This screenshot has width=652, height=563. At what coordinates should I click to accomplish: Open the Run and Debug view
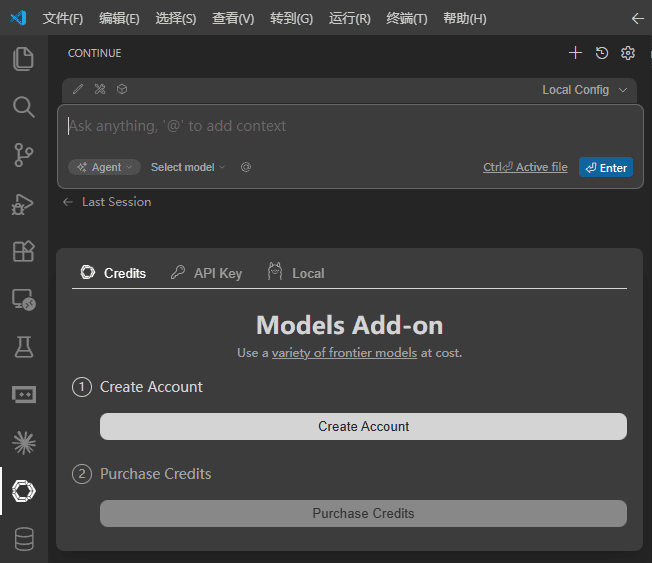(22, 204)
